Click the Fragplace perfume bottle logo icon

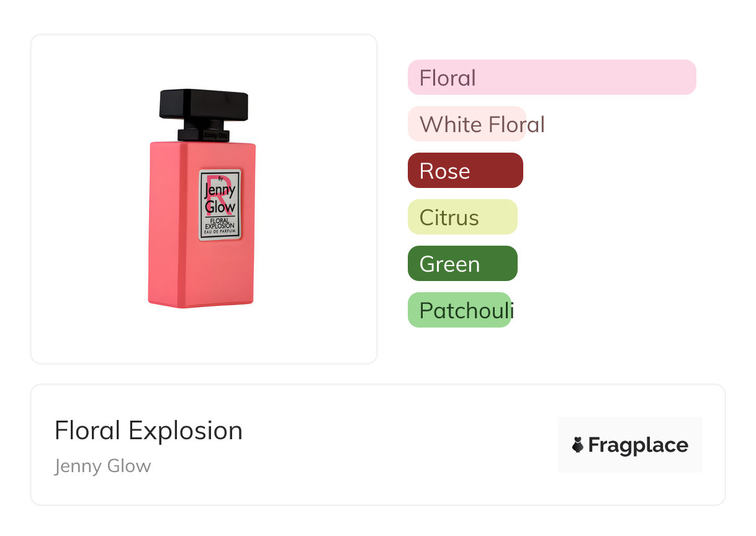578,445
